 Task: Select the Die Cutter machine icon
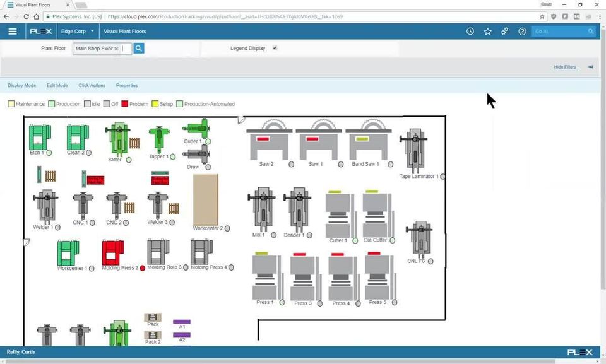377,214
